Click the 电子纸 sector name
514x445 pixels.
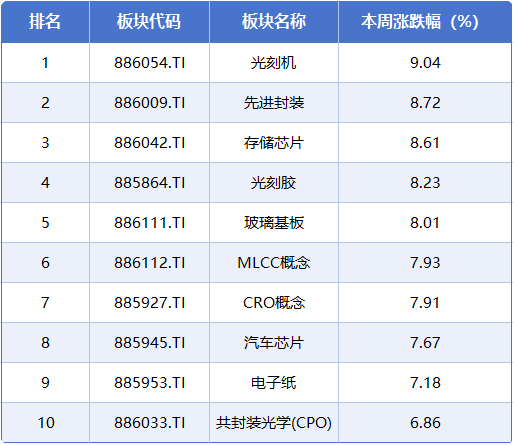tap(274, 383)
